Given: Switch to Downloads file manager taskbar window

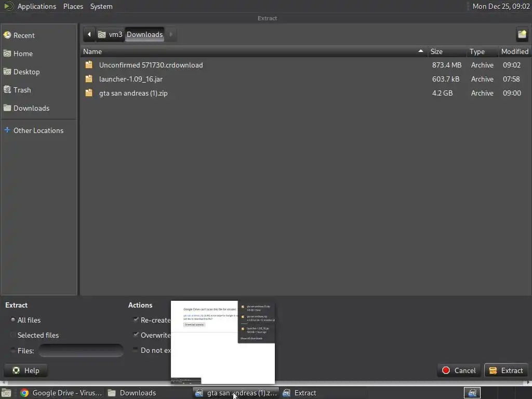Looking at the screenshot, I should 148,393.
